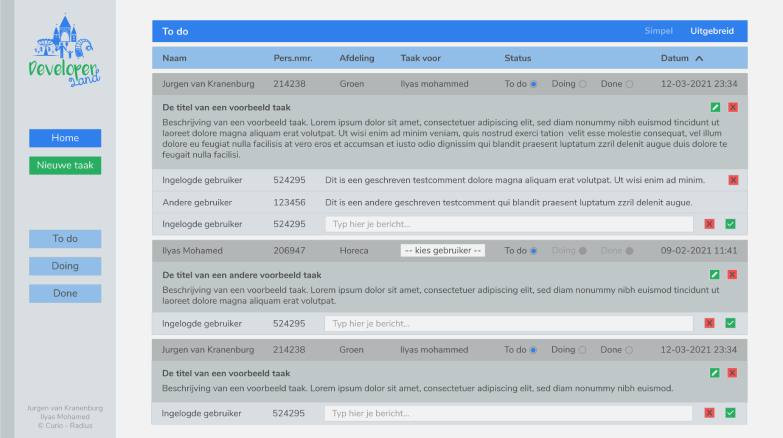Sort by the Status column header
783x438 pixels.
point(517,58)
